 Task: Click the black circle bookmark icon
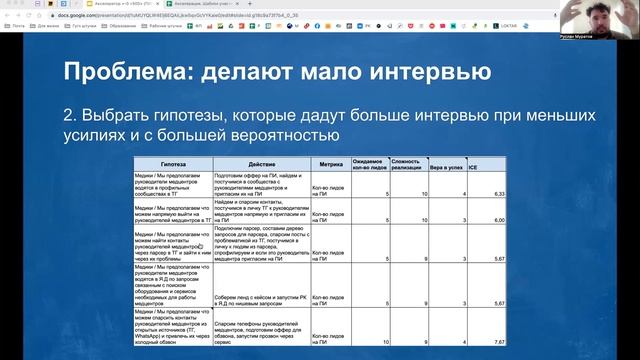[x=379, y=26]
